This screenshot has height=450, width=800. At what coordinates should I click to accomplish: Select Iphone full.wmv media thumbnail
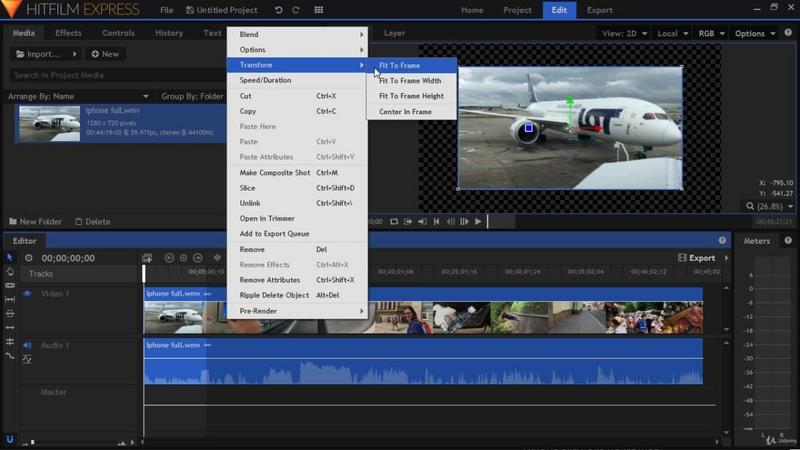click(49, 123)
